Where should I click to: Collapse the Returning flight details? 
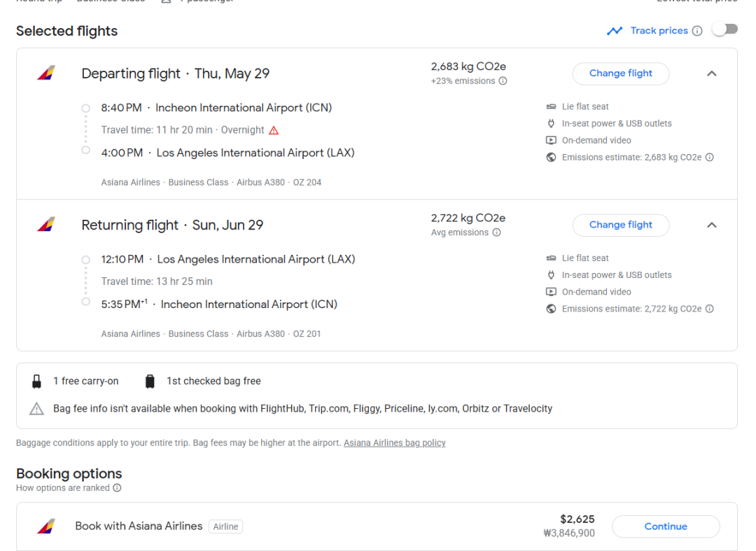click(x=712, y=225)
